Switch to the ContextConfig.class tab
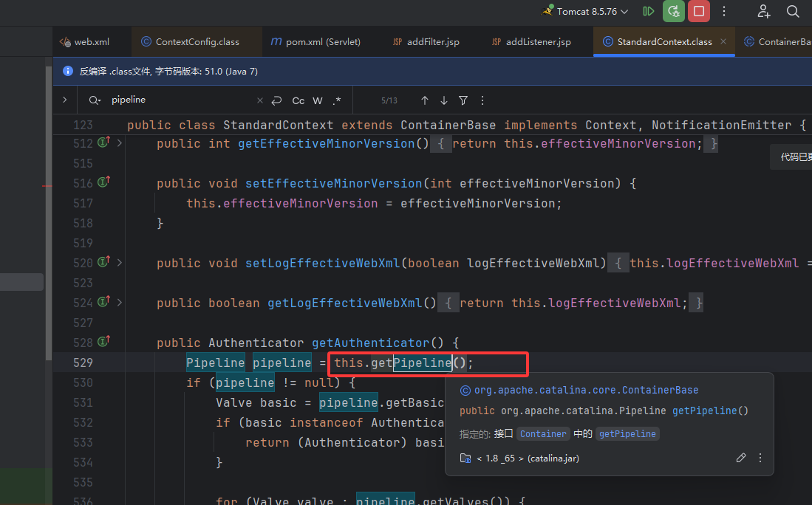Viewport: 812px width, 505px height. 197,42
